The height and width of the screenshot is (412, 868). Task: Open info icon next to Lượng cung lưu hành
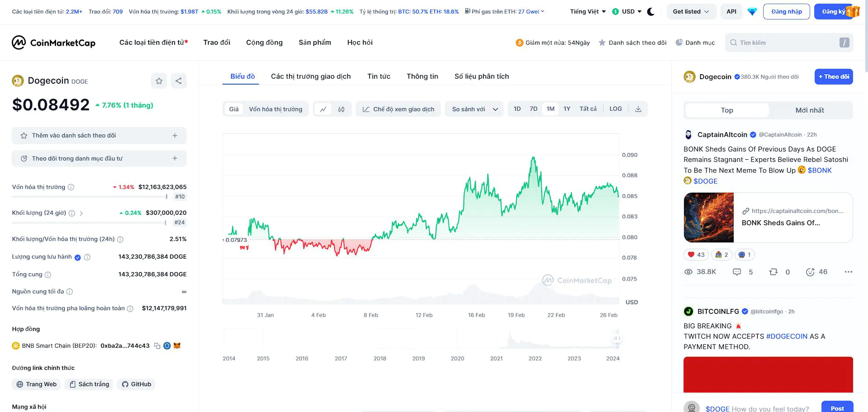click(87, 257)
